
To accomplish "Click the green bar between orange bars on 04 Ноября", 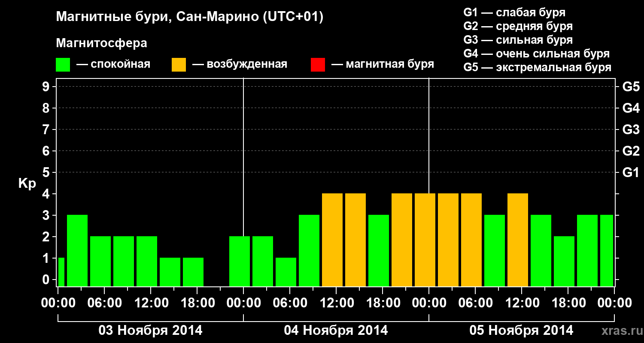I will 379,250.
